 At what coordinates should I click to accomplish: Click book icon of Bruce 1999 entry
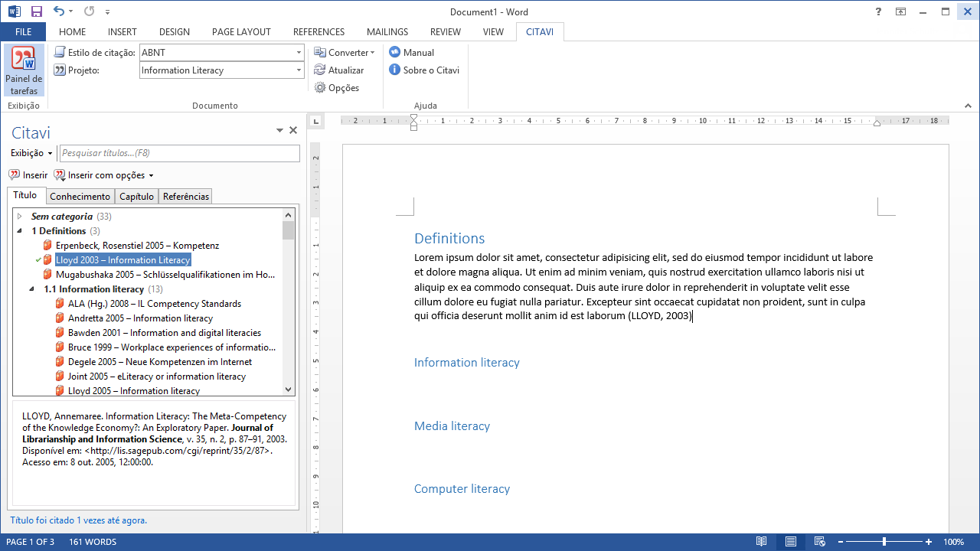tap(60, 347)
